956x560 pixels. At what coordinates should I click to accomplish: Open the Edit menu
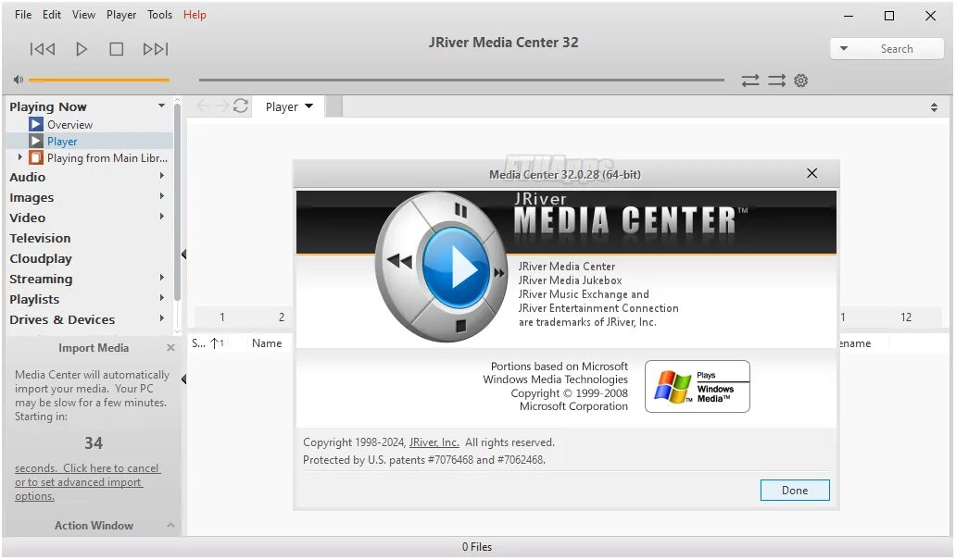(52, 15)
